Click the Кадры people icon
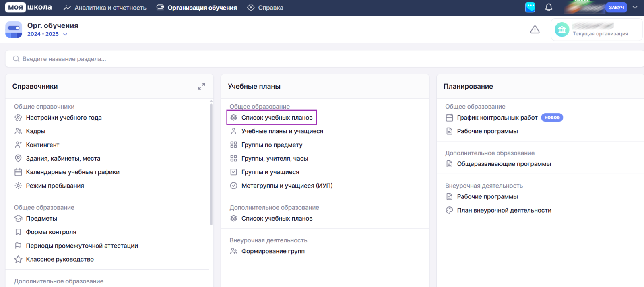The image size is (644, 287). pos(18,131)
